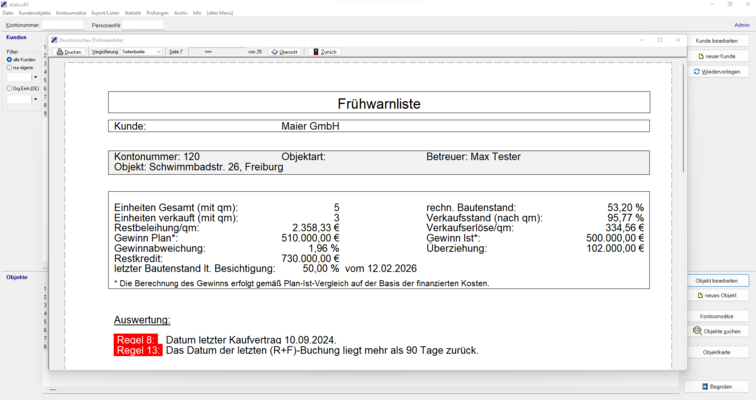
Task: Click the Objektkarte button
Action: tap(720, 353)
